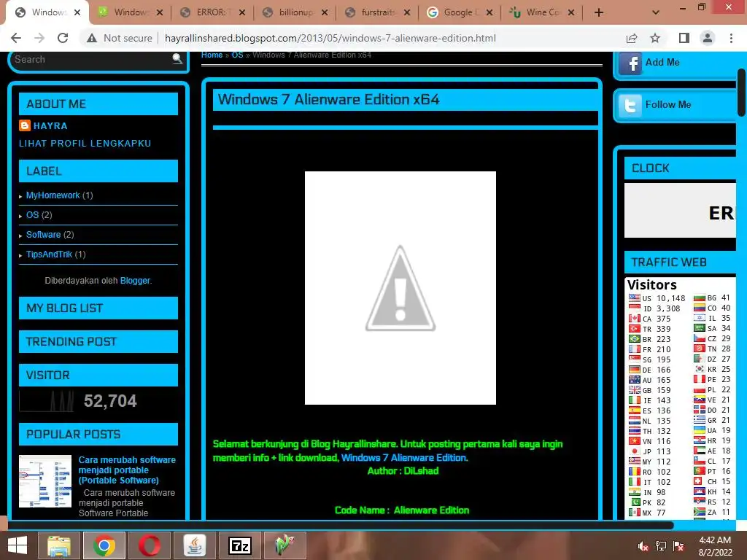This screenshot has height=560, width=747.
Task: Expand the OS label arrow
Action: (20, 216)
